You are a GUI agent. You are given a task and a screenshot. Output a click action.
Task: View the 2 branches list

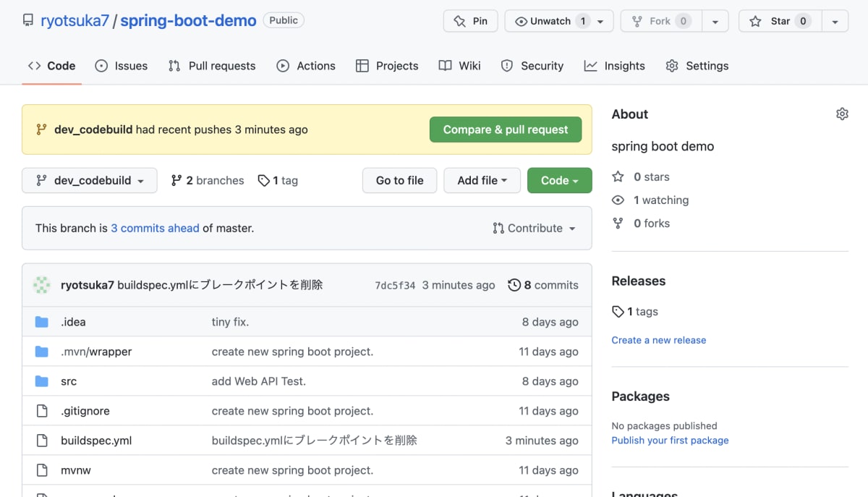208,181
